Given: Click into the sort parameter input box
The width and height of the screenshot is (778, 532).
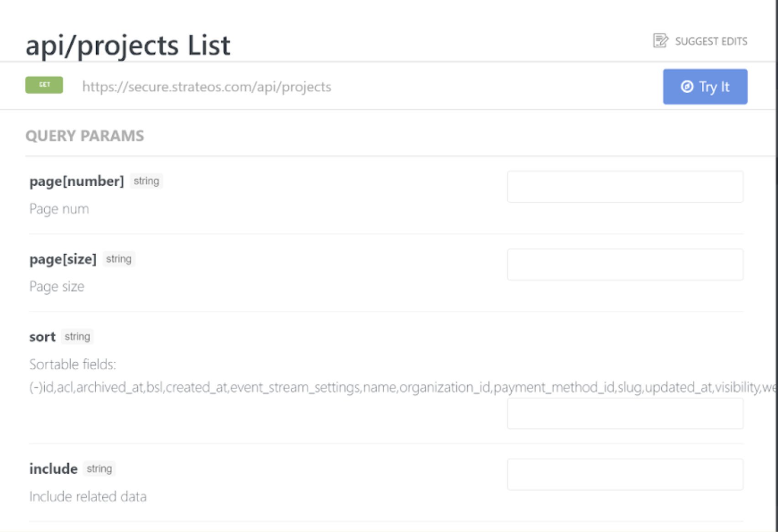Looking at the screenshot, I should coord(625,413).
